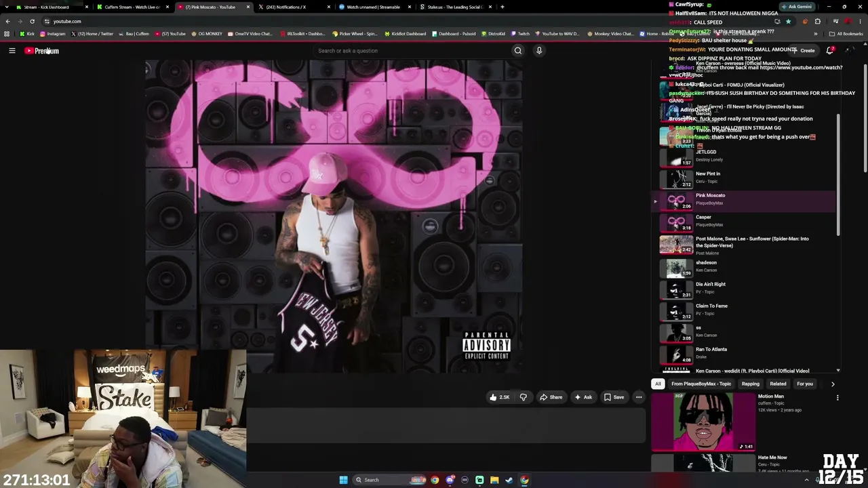Show more filter chips with right arrow
This screenshot has height=488, width=868.
[833, 384]
